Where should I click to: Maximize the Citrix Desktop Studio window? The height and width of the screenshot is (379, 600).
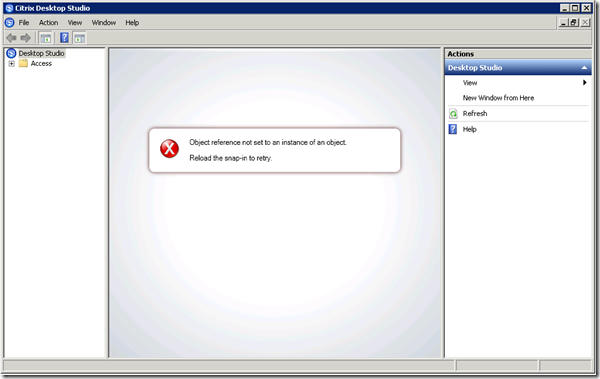point(575,8)
